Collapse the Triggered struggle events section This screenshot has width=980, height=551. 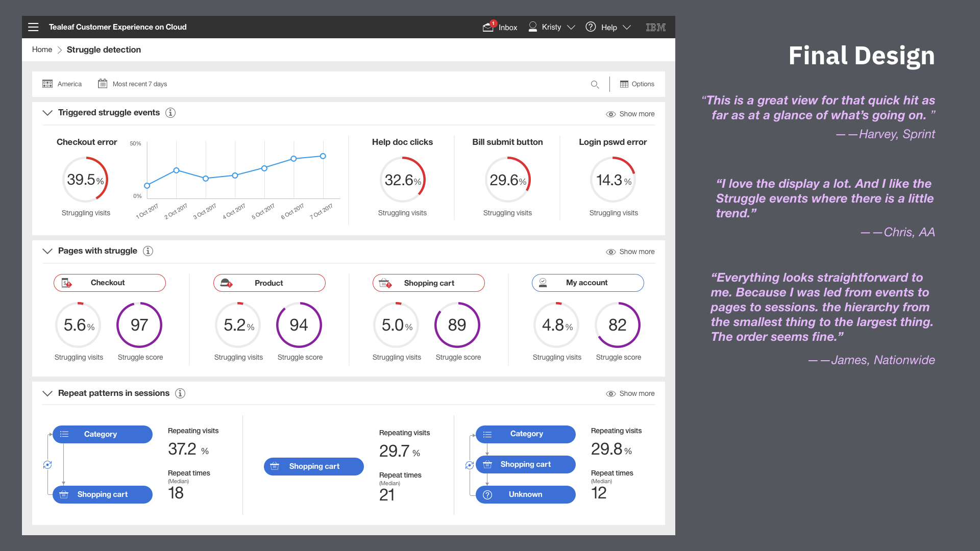pos(47,113)
